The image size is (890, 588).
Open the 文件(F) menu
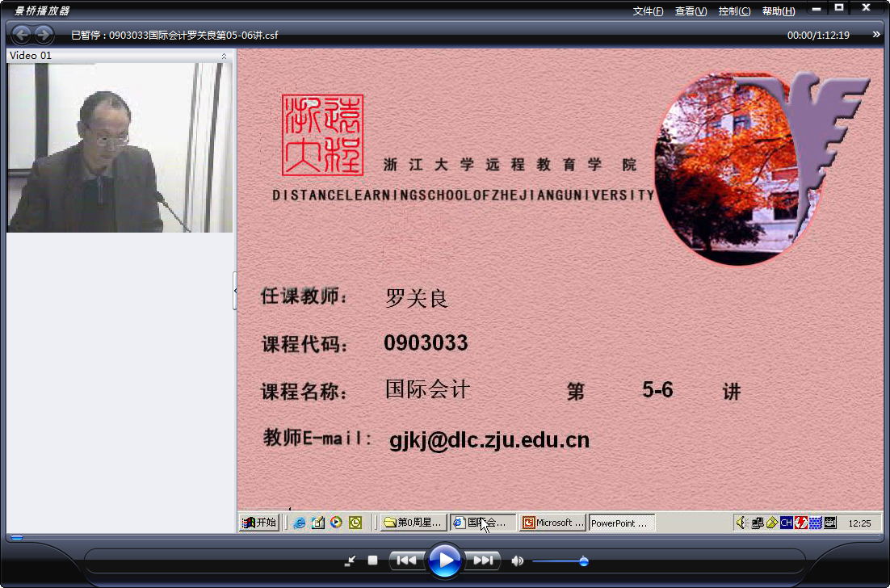[x=648, y=10]
